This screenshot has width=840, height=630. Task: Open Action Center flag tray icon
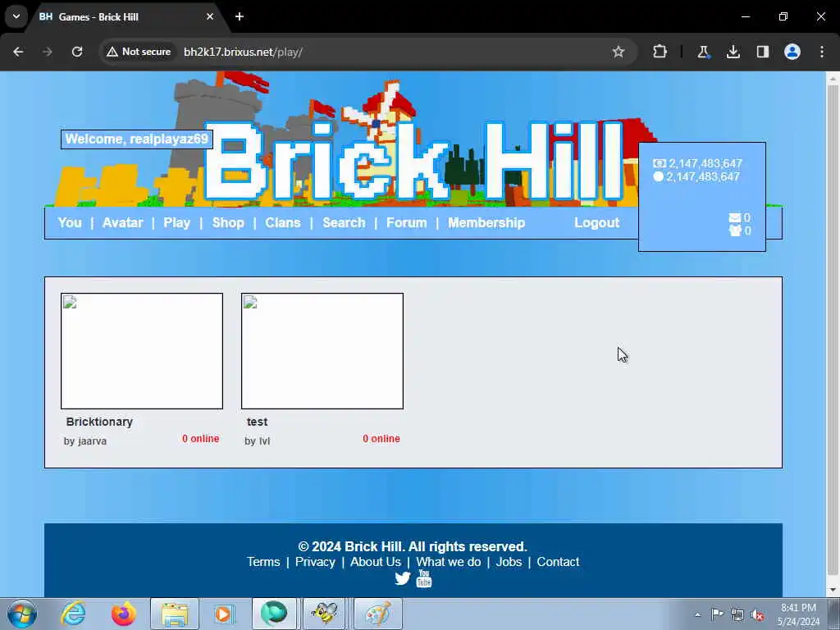(717, 614)
